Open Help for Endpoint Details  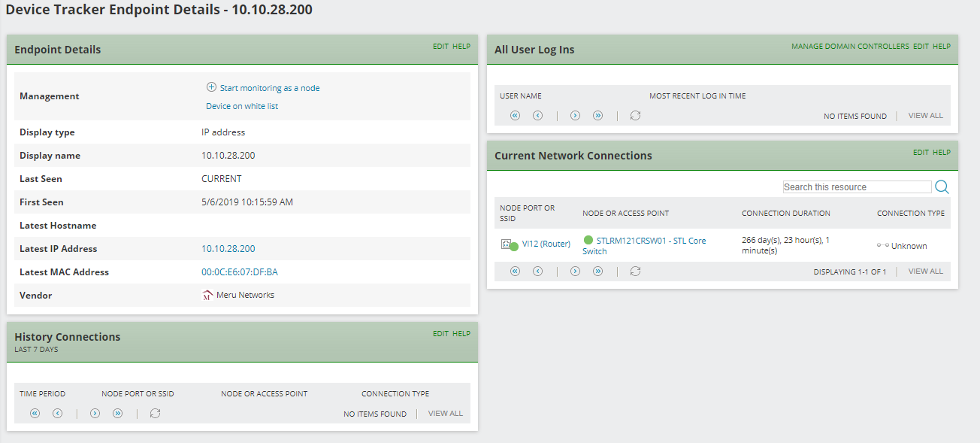pos(461,47)
